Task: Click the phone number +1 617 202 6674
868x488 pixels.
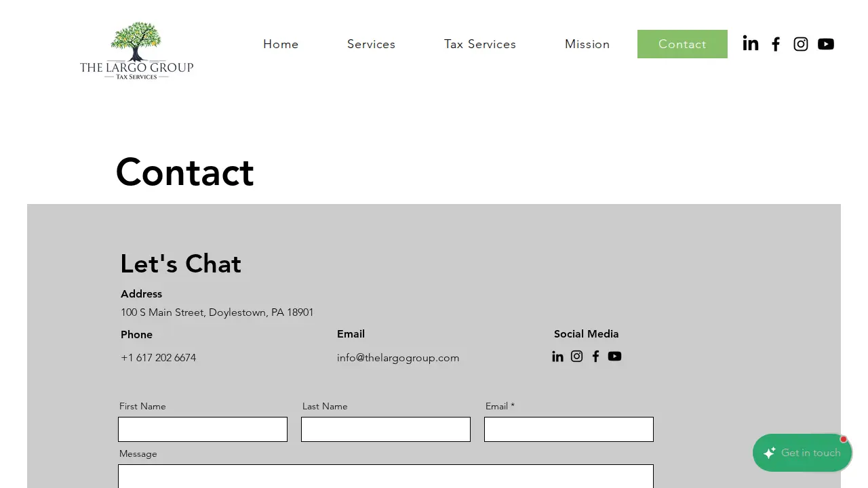Action: pyautogui.click(x=158, y=358)
